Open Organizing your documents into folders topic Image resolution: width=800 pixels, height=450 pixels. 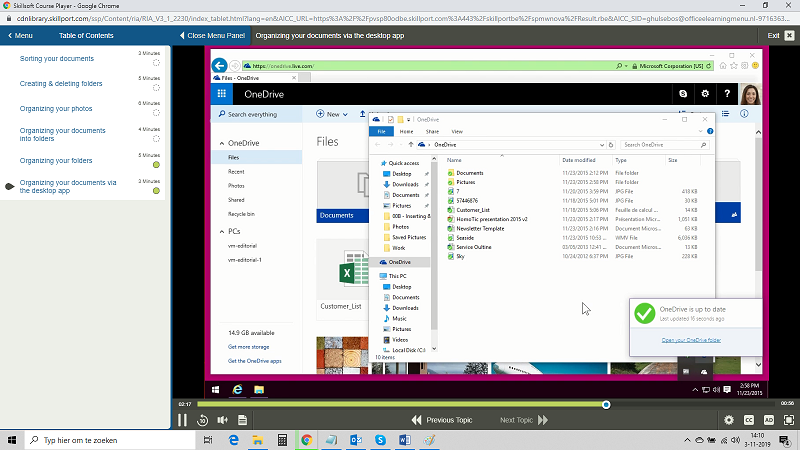point(63,134)
